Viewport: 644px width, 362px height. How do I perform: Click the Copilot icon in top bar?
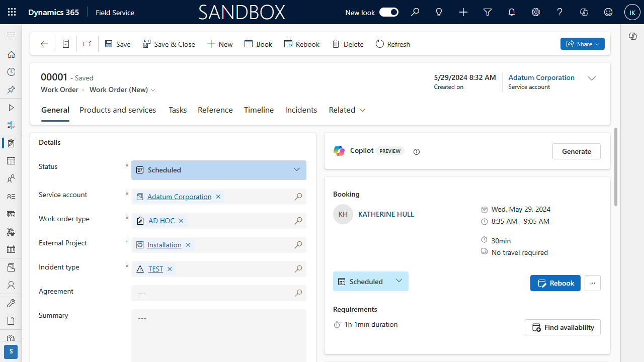pyautogui.click(x=584, y=12)
